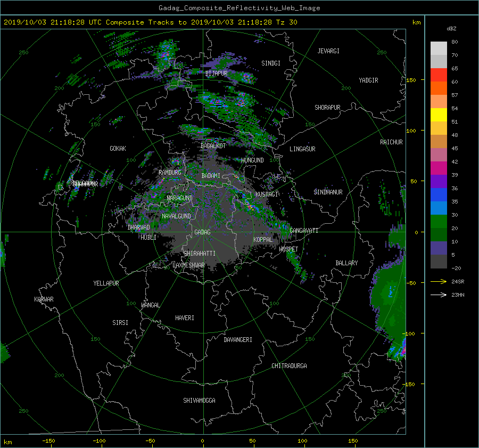The height and width of the screenshot is (448, 479).
Task: Click the 150 tick on right axis
Action: click(411, 80)
